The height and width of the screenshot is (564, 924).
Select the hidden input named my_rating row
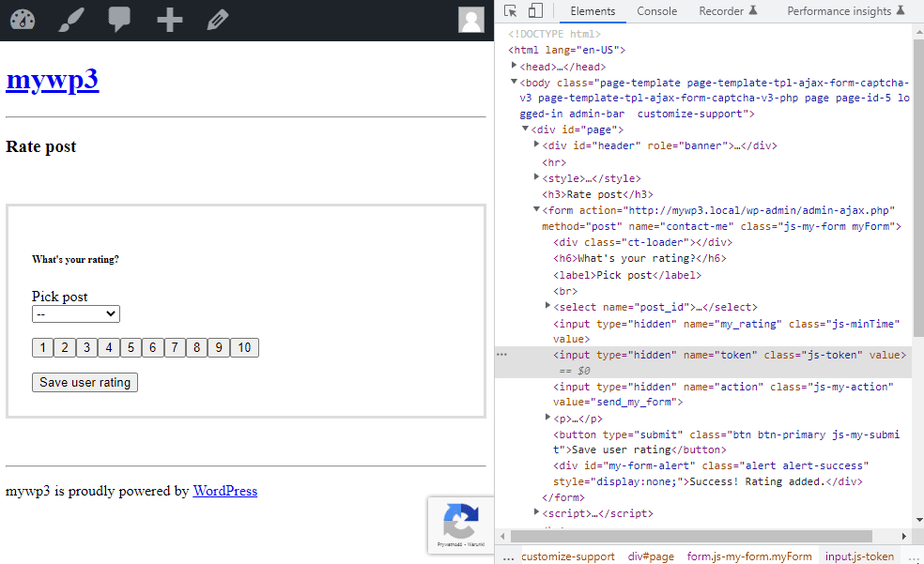pyautogui.click(x=726, y=331)
